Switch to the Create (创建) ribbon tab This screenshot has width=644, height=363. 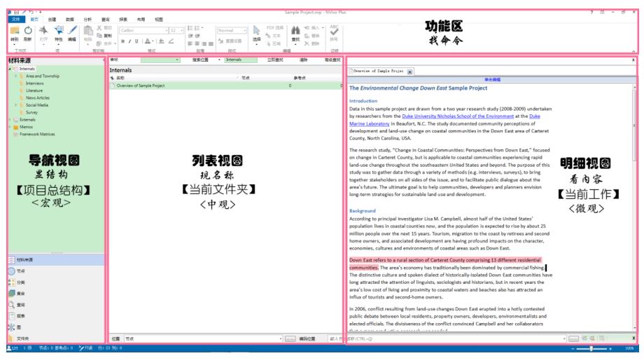coord(52,20)
